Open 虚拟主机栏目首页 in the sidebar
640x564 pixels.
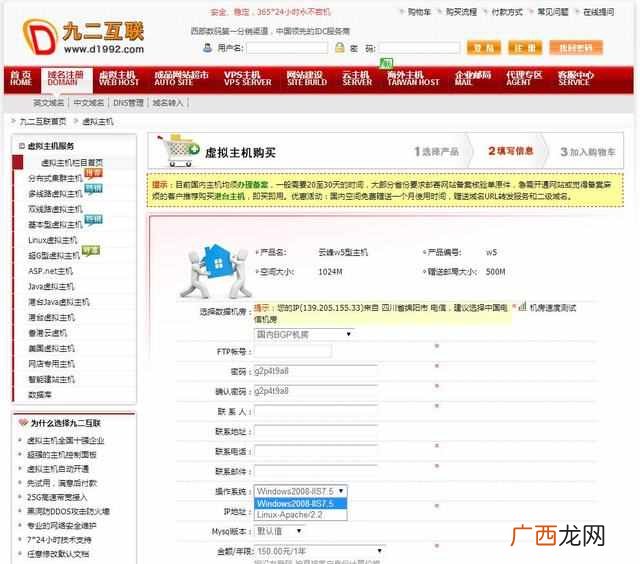[x=72, y=163]
